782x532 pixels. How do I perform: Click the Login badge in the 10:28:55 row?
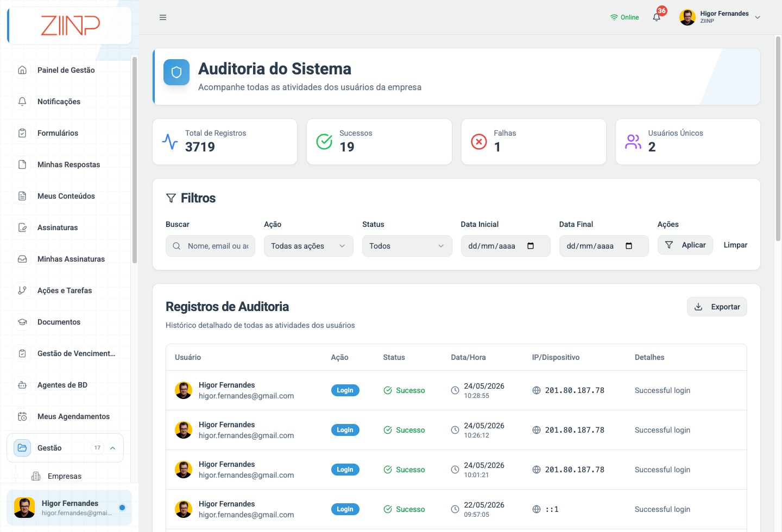click(x=345, y=390)
